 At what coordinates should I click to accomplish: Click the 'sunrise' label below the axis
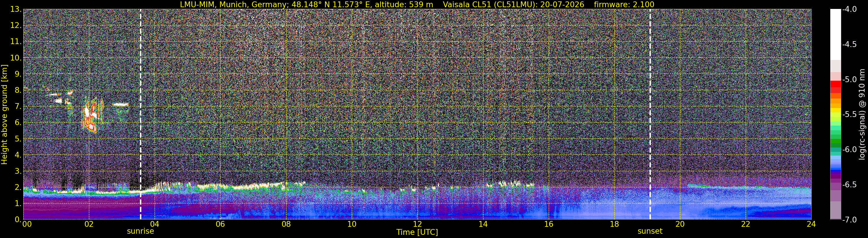(140, 231)
